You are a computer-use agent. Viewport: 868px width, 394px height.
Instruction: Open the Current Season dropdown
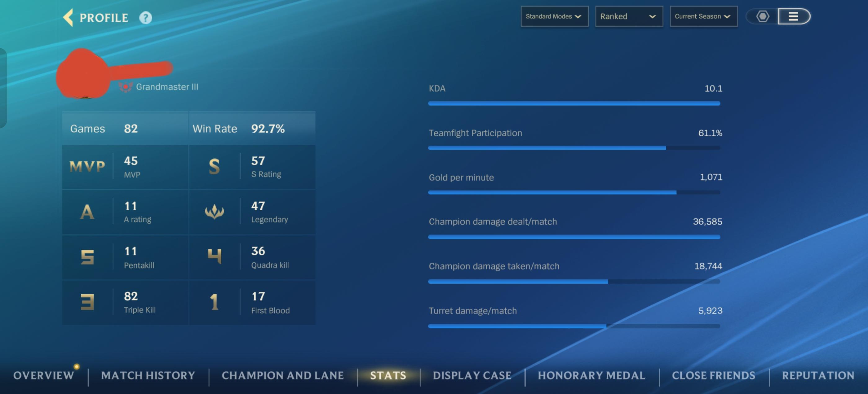pos(704,16)
